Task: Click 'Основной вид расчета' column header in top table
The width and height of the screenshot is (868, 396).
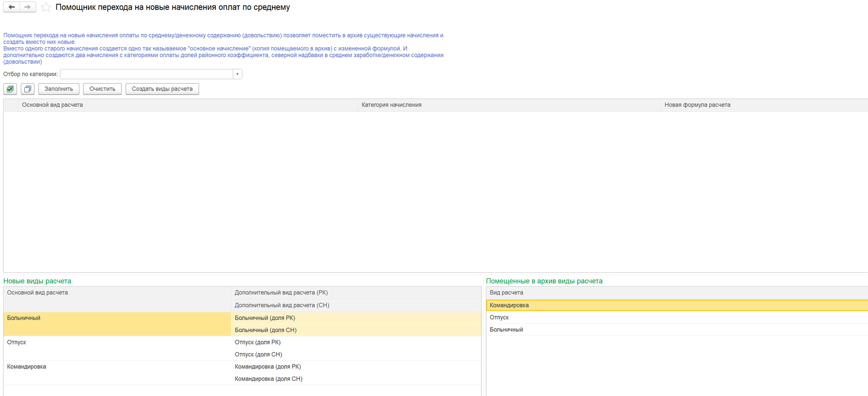Action: [53, 105]
